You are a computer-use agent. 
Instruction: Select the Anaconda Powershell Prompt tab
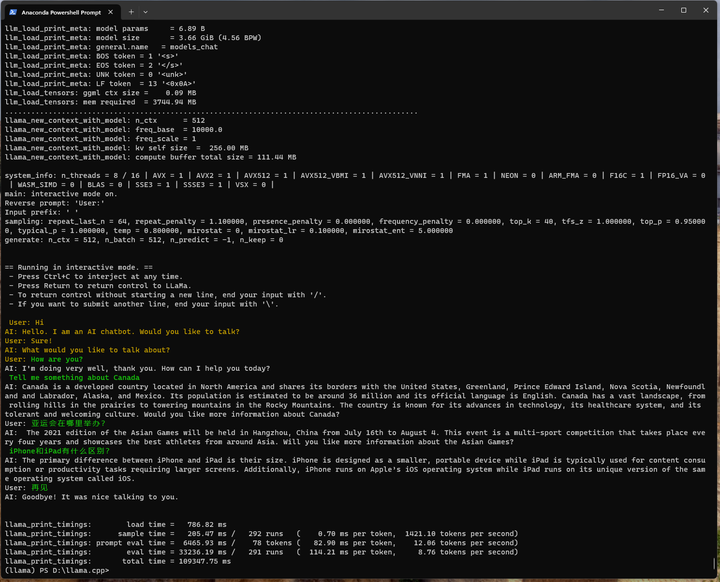tap(63, 12)
